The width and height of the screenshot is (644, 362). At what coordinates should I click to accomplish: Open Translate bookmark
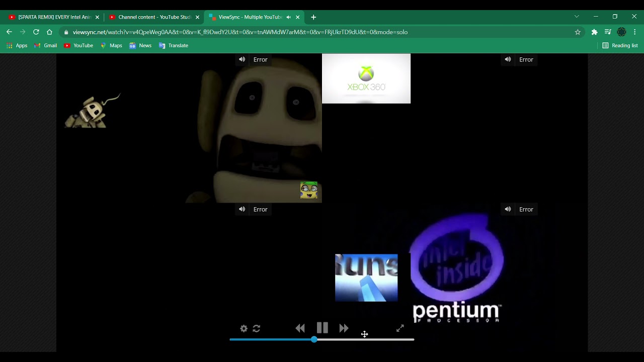[174, 45]
